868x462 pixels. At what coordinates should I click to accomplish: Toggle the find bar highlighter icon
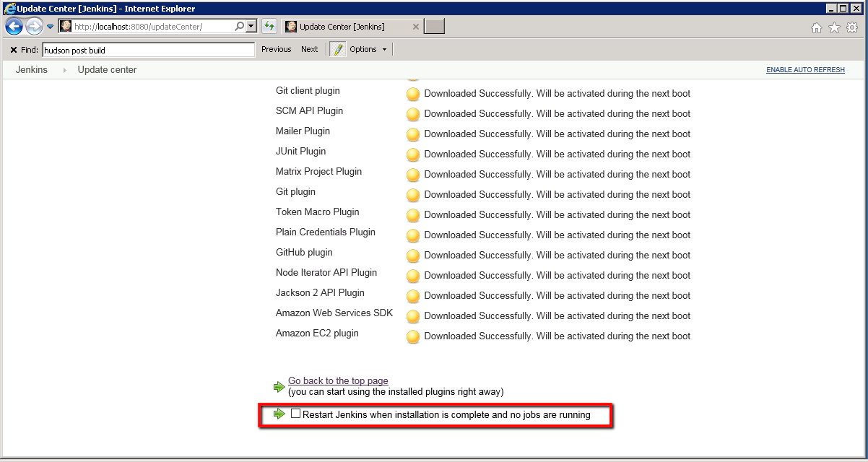[337, 49]
